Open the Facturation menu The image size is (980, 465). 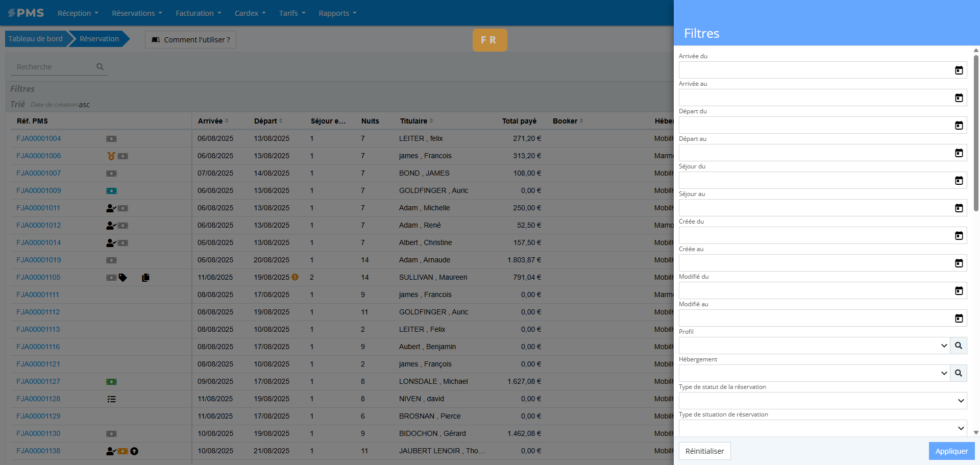[x=198, y=13]
